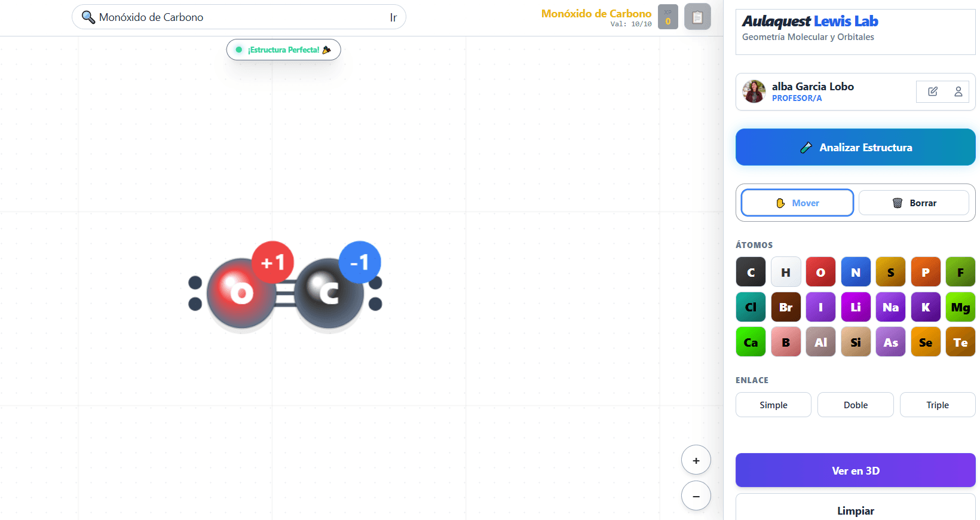Select the Sulfur (S) atom tile

coord(891,272)
